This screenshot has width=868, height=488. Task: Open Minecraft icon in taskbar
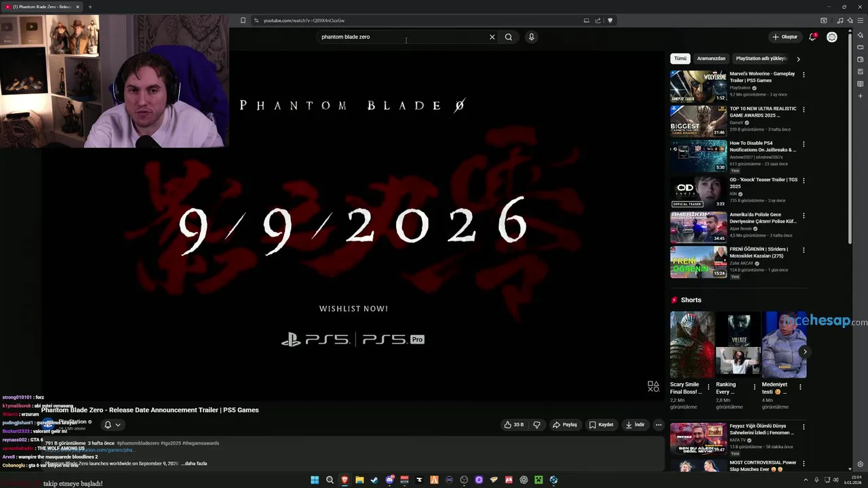[538, 480]
